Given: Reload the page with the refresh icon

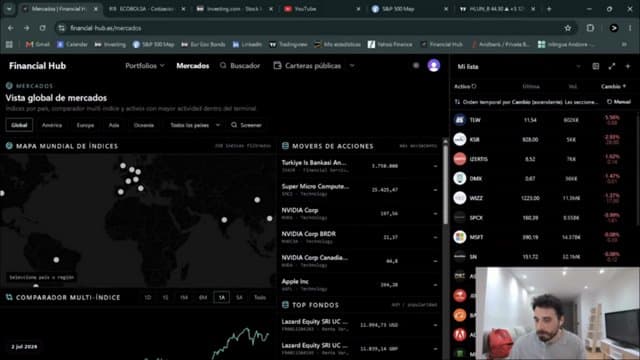Looking at the screenshot, I should [42, 28].
